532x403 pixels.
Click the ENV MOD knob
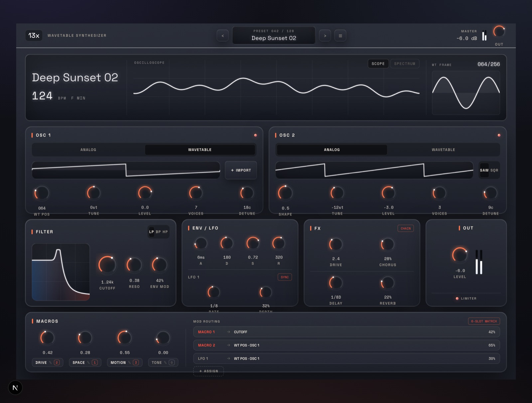click(x=160, y=265)
